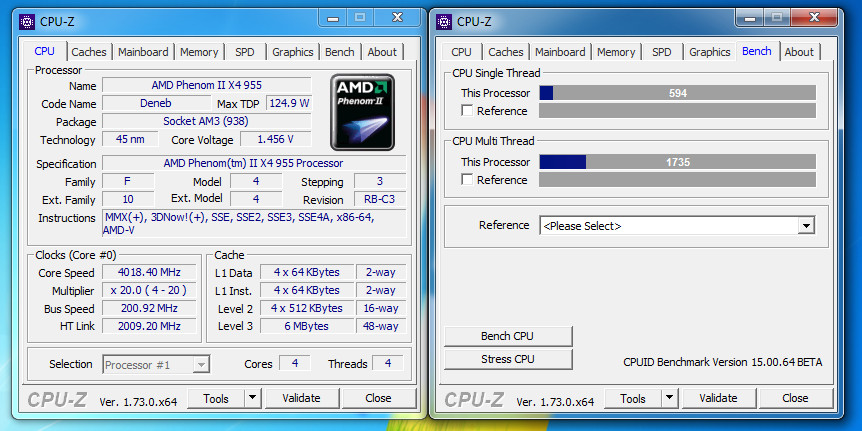Click multi thread This Processor bar showing 1735
This screenshot has height=431, width=862.
(677, 162)
